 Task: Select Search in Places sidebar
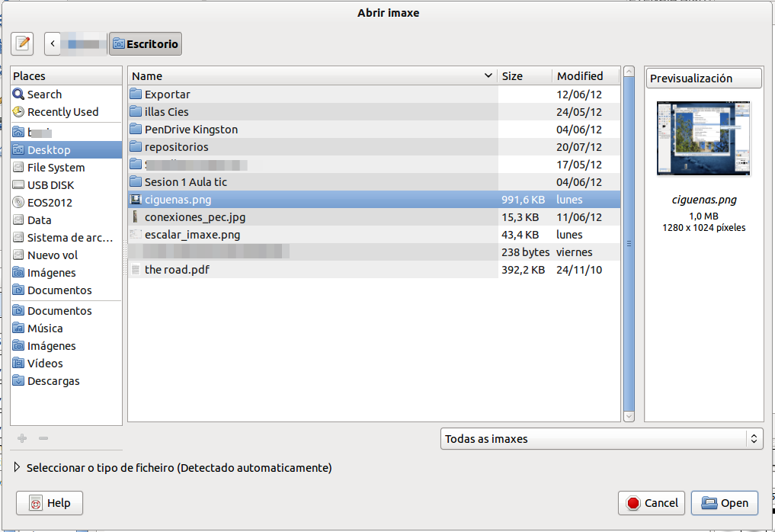point(44,95)
